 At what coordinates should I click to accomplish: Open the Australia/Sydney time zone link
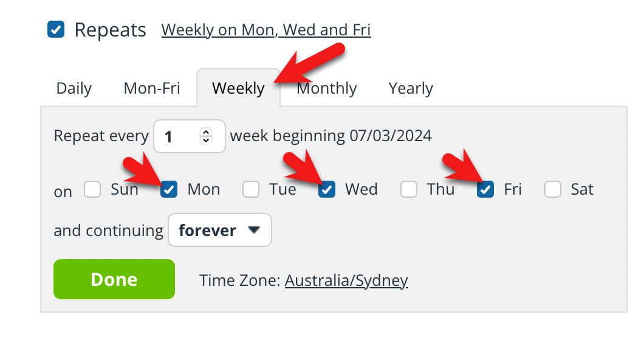(x=346, y=280)
